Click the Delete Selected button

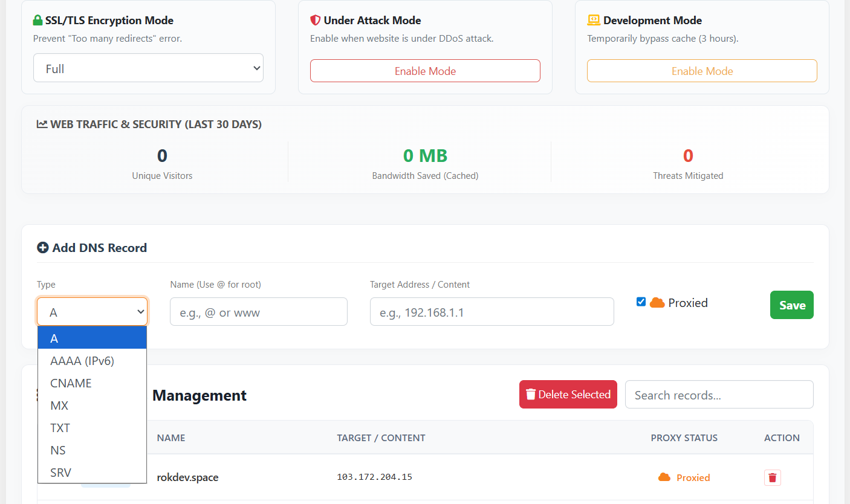tap(568, 394)
